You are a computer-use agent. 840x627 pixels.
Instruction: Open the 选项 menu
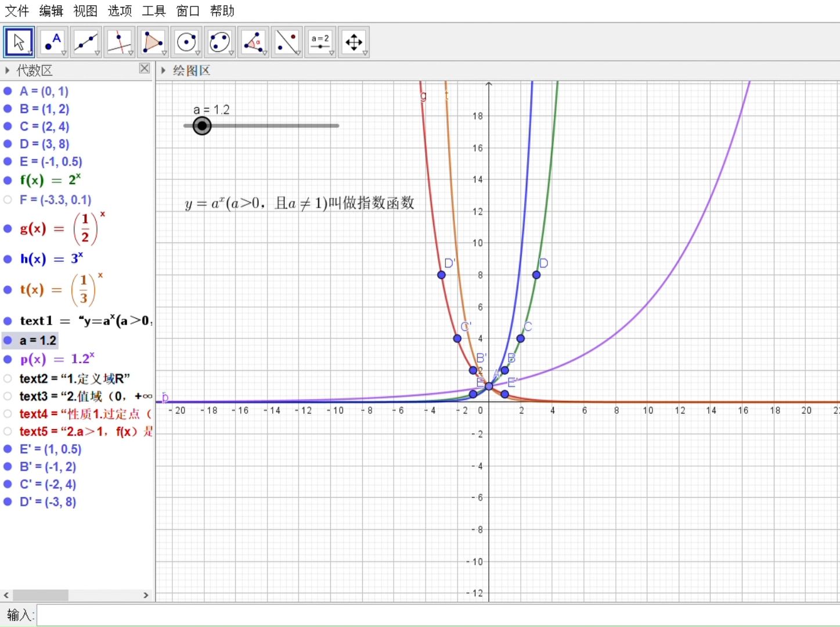click(x=120, y=10)
